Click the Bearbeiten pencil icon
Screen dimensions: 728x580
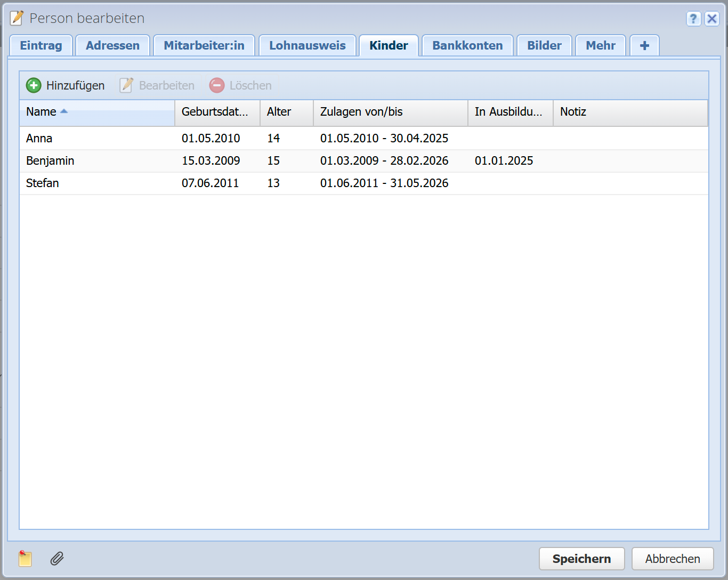point(126,85)
